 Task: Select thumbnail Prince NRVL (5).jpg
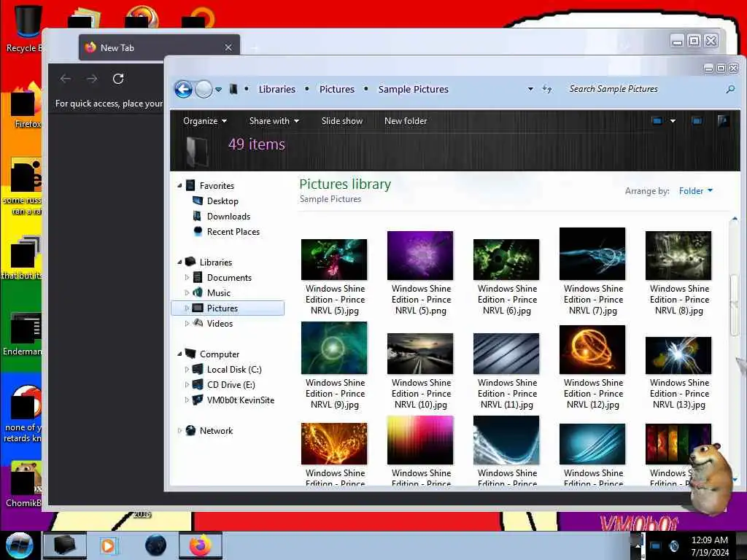(x=334, y=260)
